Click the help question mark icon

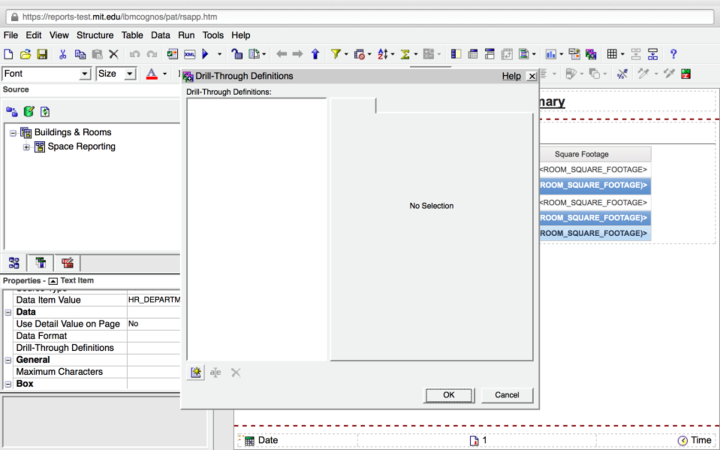coord(674,54)
